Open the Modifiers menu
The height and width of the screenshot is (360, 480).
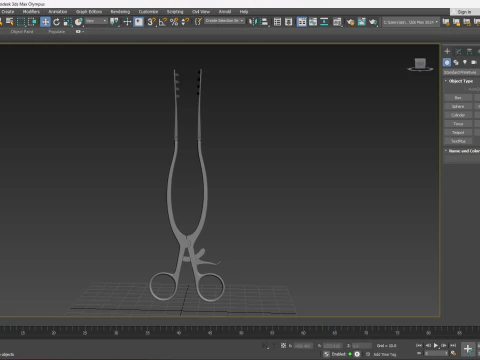click(31, 12)
